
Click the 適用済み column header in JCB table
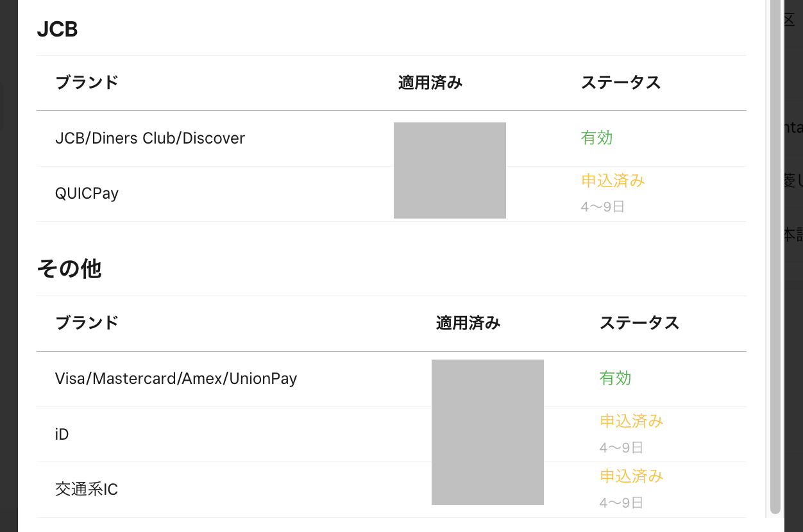430,83
